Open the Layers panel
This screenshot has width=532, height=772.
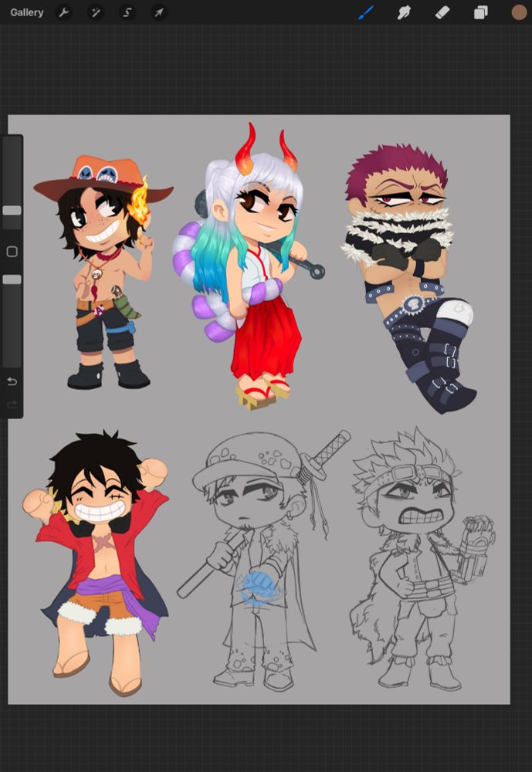click(481, 12)
